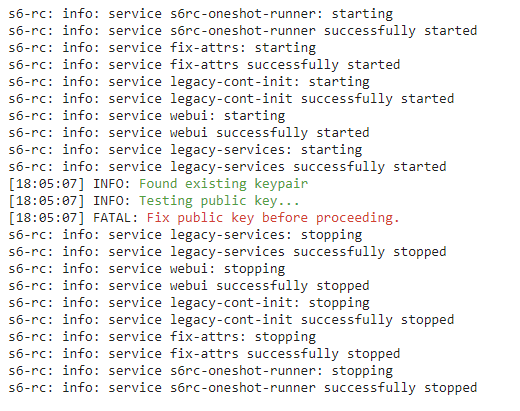Click the red 'Fix public key before proceeding.' message

(x=273, y=218)
